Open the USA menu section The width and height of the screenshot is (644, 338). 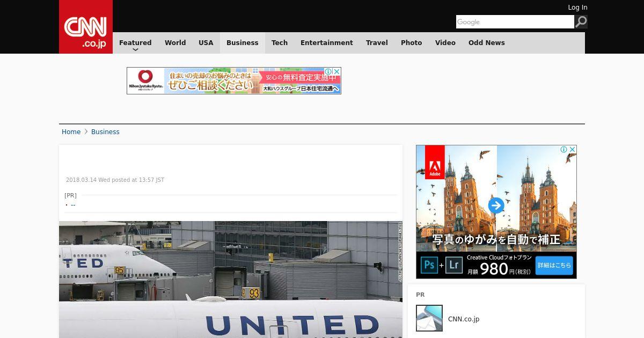pos(206,43)
